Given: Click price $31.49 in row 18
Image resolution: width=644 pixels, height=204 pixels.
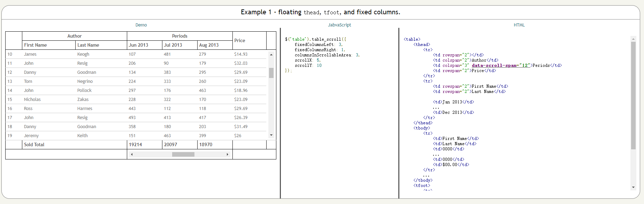Looking at the screenshot, I should tap(241, 127).
